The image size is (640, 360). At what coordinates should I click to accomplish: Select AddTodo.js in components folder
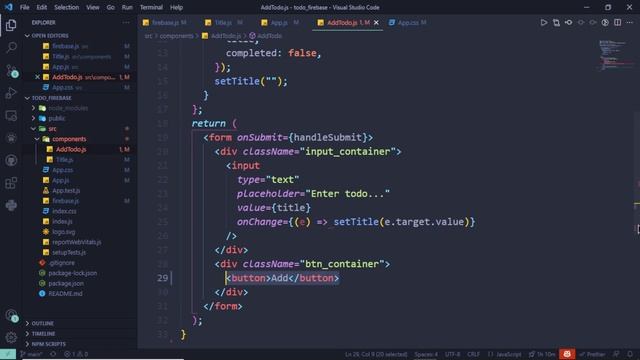[71, 149]
